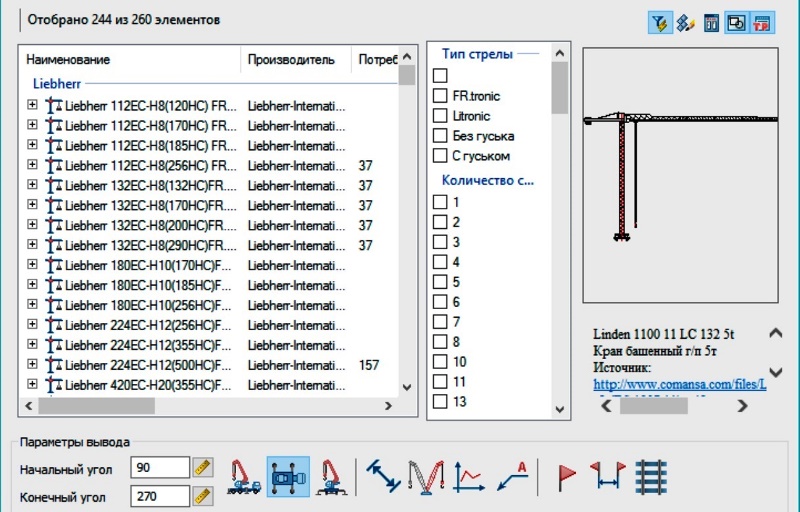Image resolution: width=800 pixels, height=512 pixels.
Task: Click description panel up chevron
Action: click(x=776, y=333)
